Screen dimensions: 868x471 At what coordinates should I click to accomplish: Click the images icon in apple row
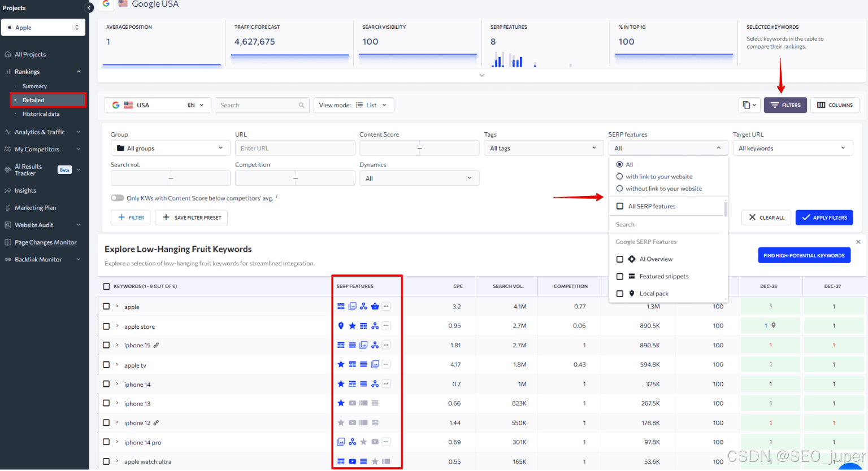(352, 307)
